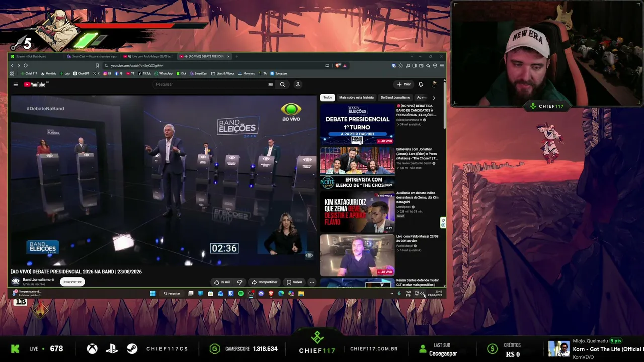
Task: Open the taskbar clock and date
Action: click(435, 293)
